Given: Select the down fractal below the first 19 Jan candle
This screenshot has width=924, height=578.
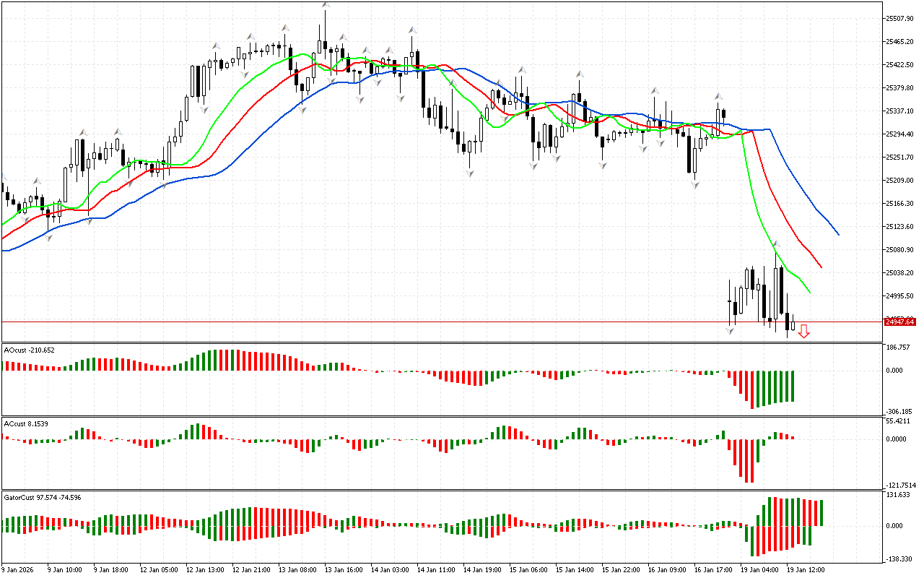Looking at the screenshot, I should click(x=730, y=331).
